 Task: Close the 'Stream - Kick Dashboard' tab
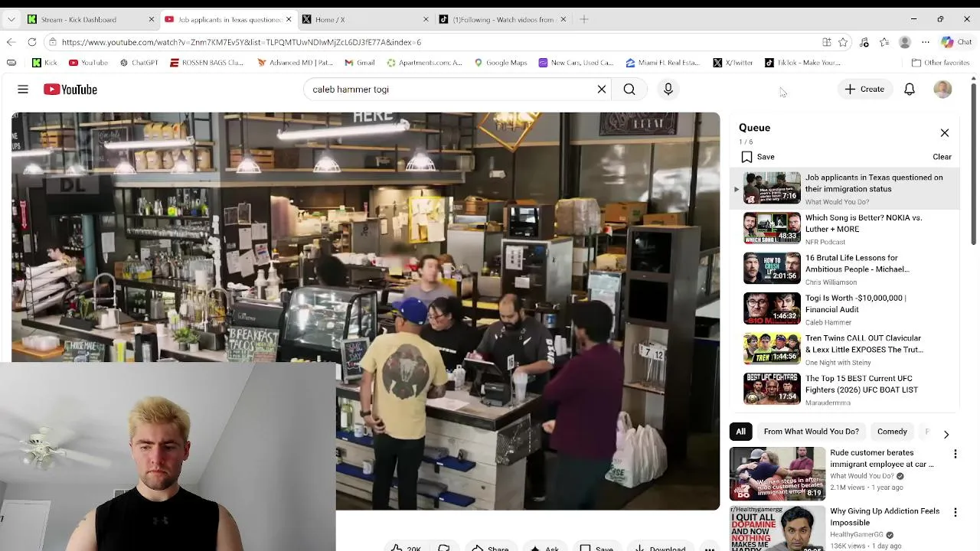point(151,19)
